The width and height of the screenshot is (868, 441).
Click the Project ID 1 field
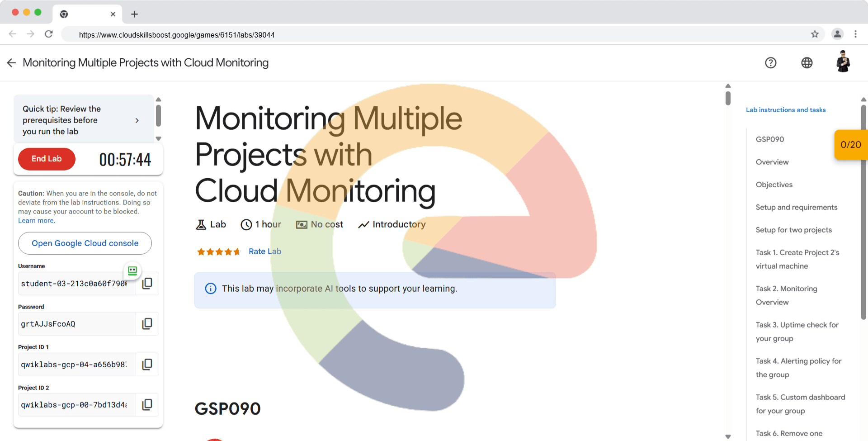tap(77, 365)
